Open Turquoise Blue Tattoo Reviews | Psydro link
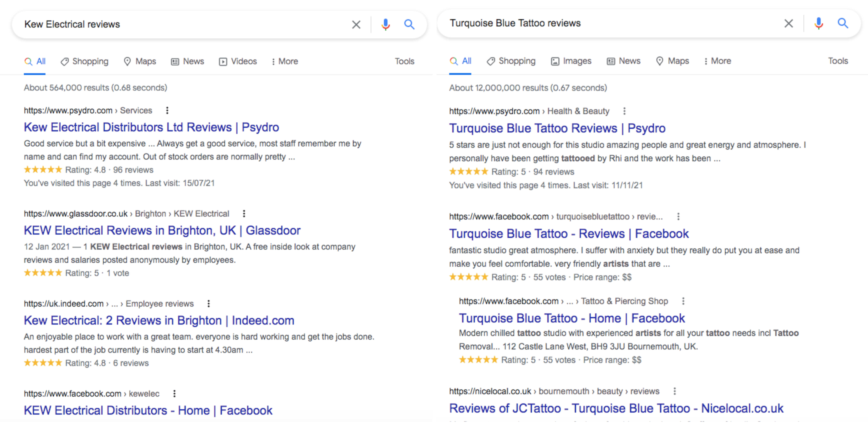Viewport: 868px width, 434px height. coord(557,128)
